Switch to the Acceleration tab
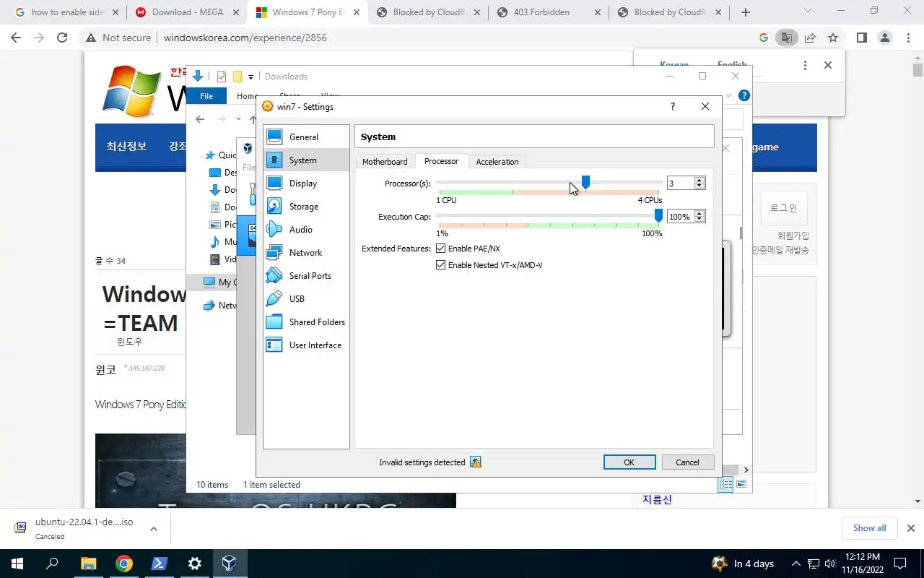924x578 pixels. tap(497, 162)
